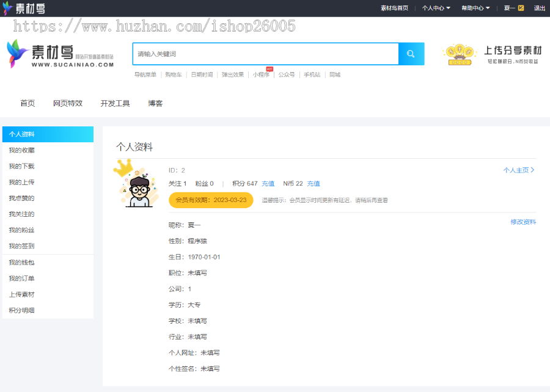550x392 pixels.
Task: Click 退出 to log out
Action: (x=540, y=8)
